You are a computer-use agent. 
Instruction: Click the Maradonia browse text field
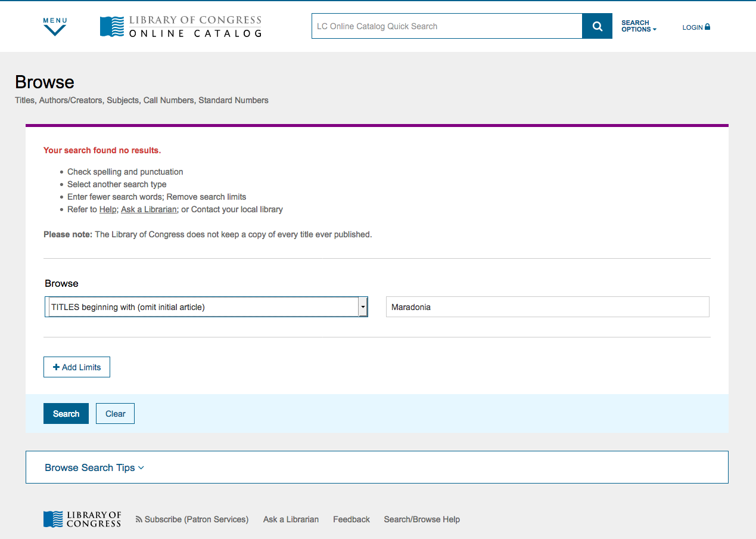(547, 307)
